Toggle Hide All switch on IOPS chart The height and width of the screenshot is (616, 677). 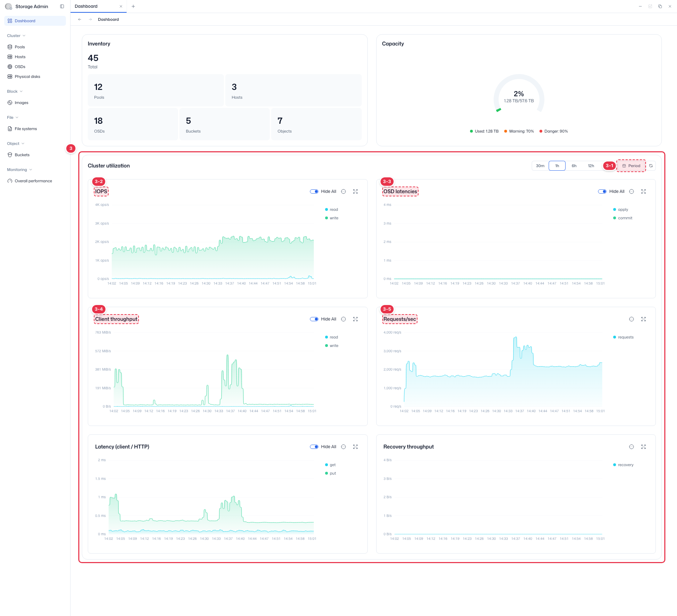click(314, 191)
